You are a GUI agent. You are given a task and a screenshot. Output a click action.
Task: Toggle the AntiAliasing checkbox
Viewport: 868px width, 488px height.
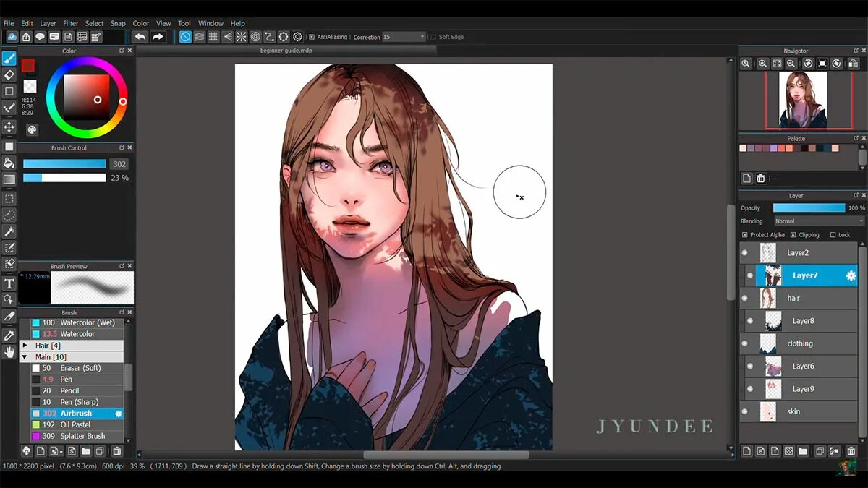(312, 37)
